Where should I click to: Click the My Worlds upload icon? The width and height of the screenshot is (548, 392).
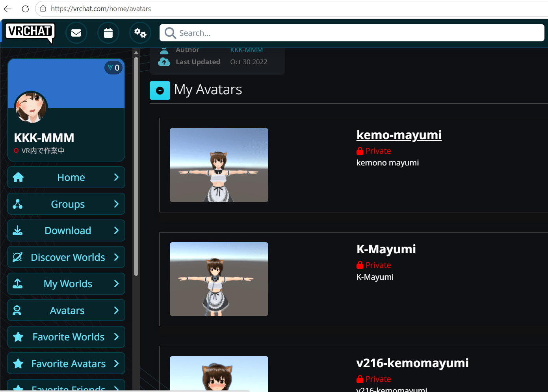point(18,284)
